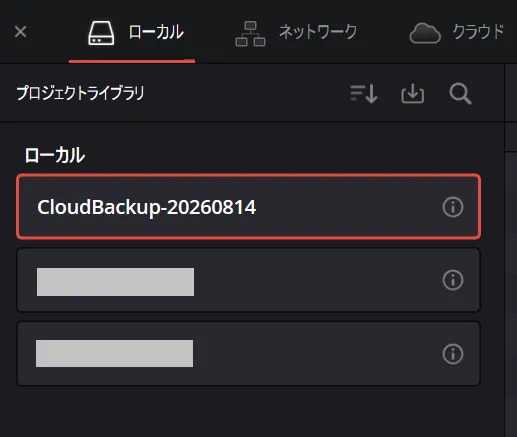Image resolution: width=517 pixels, height=437 pixels.
Task: Close the project library sidebar
Action: pos(20,32)
